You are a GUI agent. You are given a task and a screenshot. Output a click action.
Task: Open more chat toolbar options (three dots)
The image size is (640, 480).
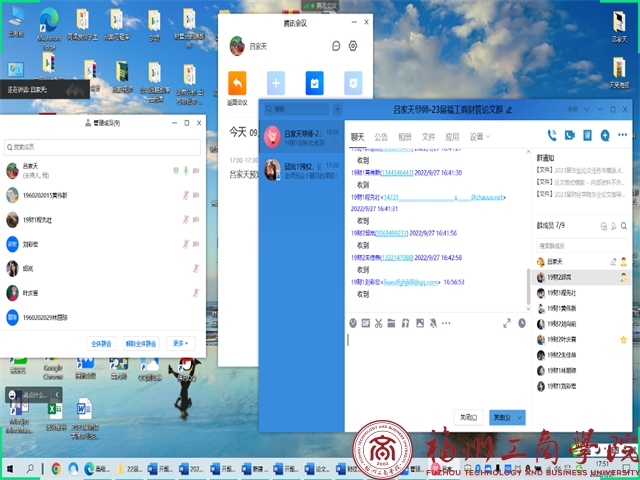[446, 323]
